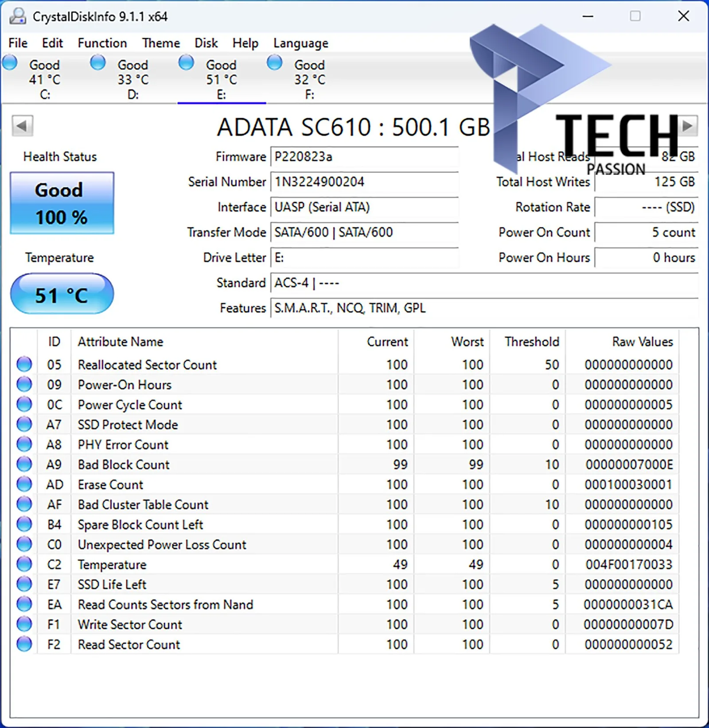Click the status orb for drive D:

click(98, 62)
